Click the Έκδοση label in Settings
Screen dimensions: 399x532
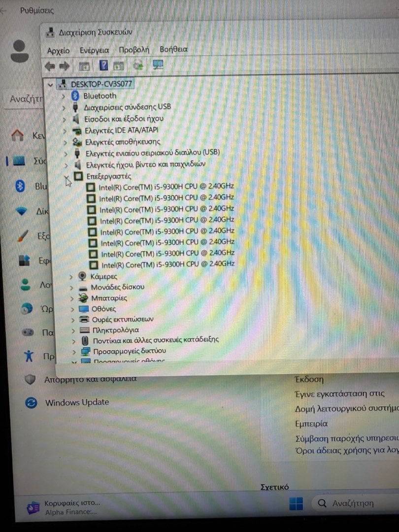(x=309, y=379)
